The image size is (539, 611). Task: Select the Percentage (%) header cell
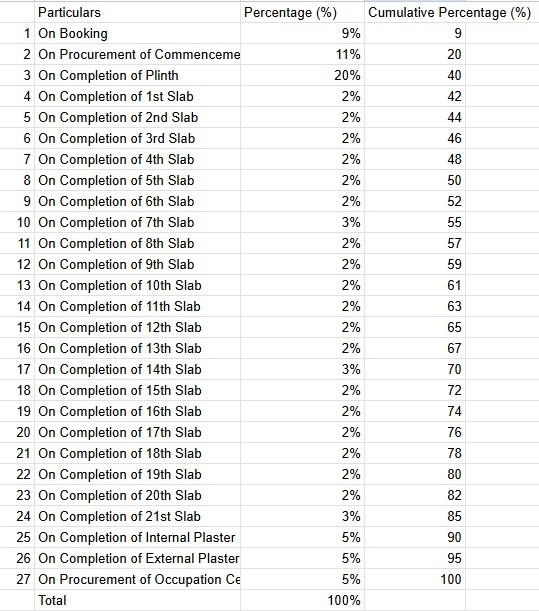(302, 12)
